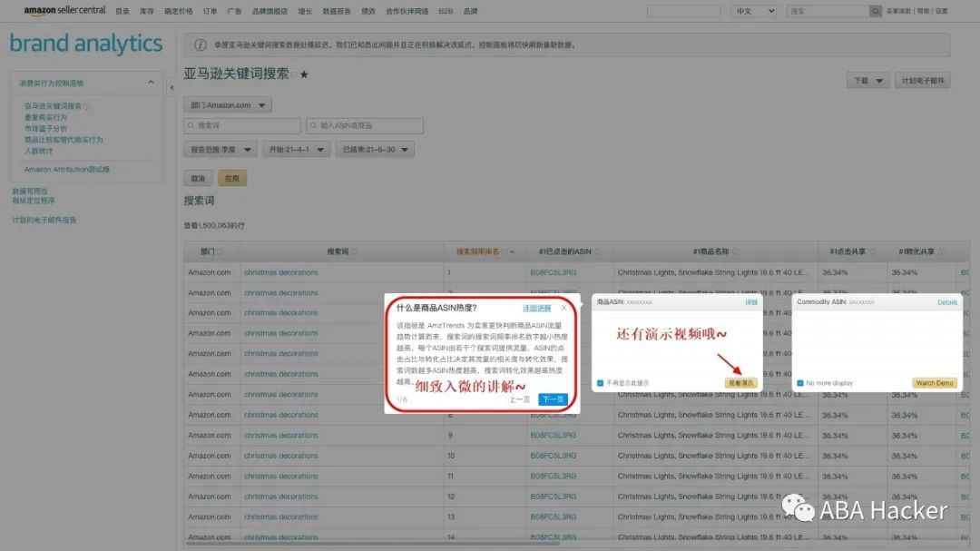Click the info icon in #1已点击的ASIN header

click(597, 251)
